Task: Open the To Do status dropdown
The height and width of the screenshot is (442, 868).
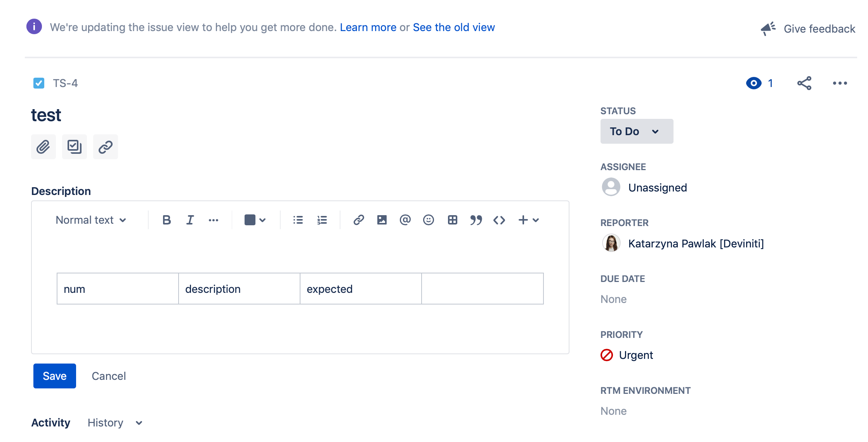Action: click(x=636, y=131)
